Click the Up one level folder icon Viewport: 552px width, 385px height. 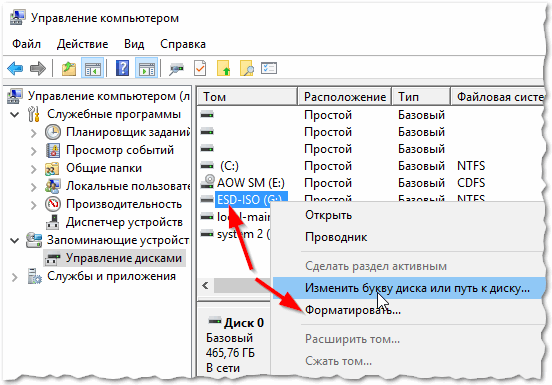click(69, 68)
